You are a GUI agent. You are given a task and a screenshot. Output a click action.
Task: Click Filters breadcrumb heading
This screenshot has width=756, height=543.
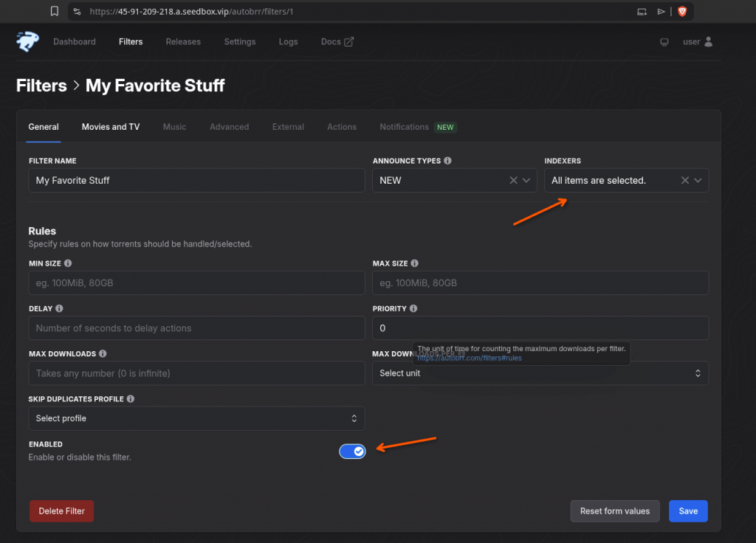[41, 86]
